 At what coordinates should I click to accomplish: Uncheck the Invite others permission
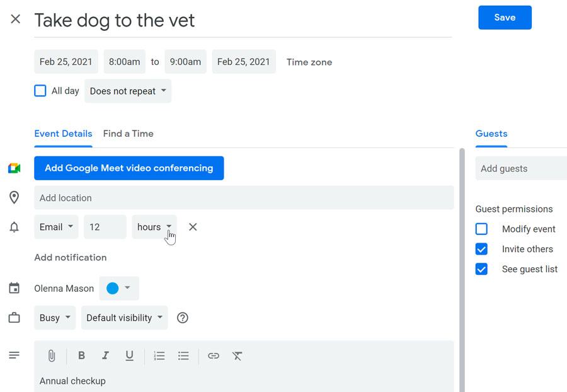pos(481,249)
